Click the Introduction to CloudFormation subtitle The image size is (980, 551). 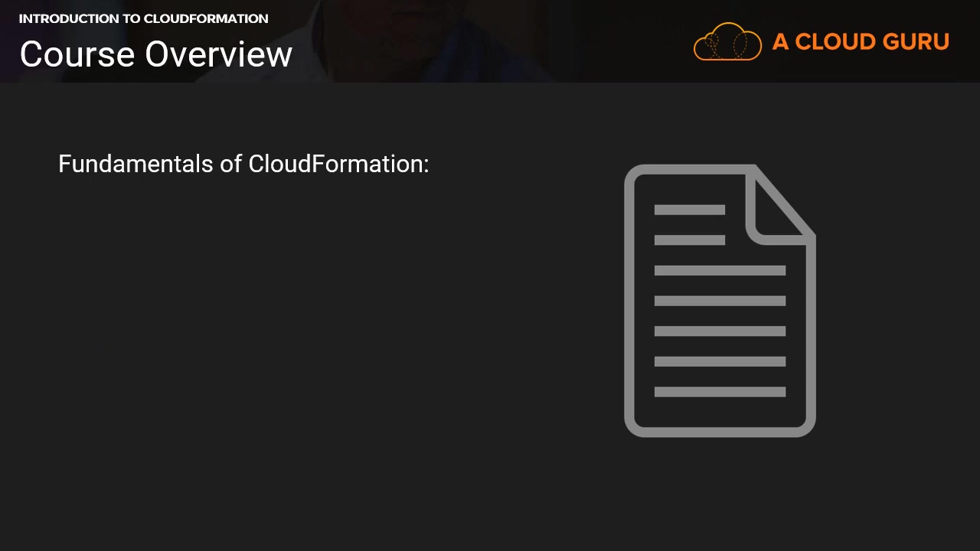coord(143,18)
